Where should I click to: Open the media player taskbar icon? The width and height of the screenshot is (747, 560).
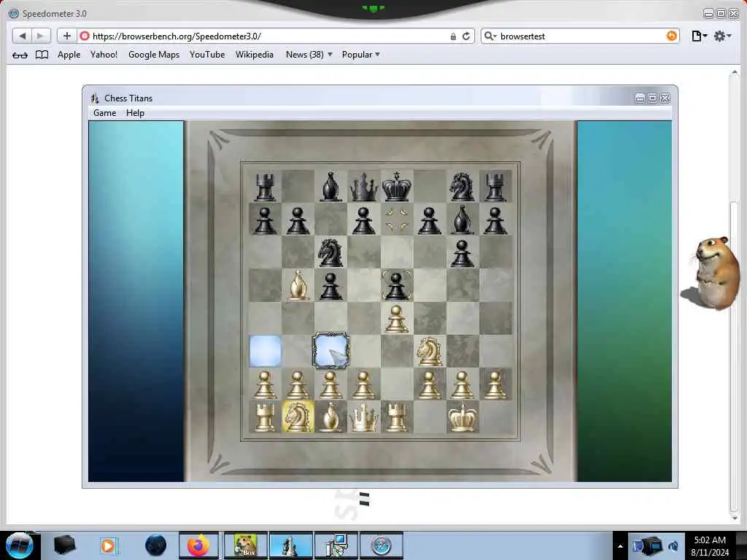tap(108, 545)
